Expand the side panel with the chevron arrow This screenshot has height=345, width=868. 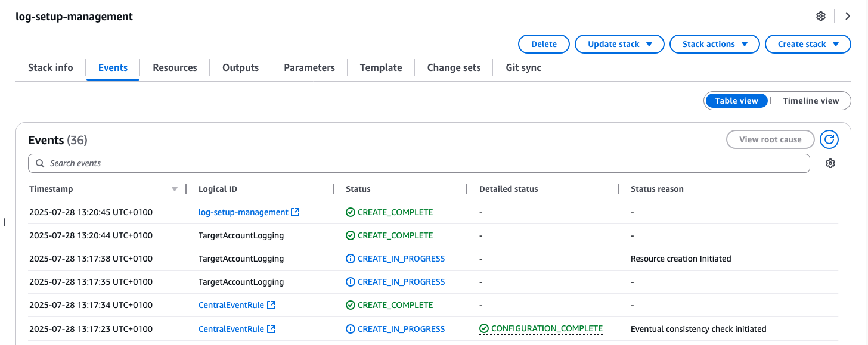pyautogui.click(x=848, y=16)
